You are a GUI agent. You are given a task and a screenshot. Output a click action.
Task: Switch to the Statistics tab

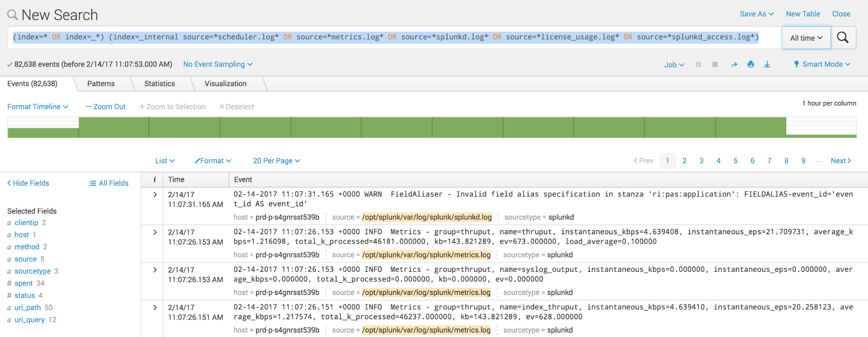(159, 84)
